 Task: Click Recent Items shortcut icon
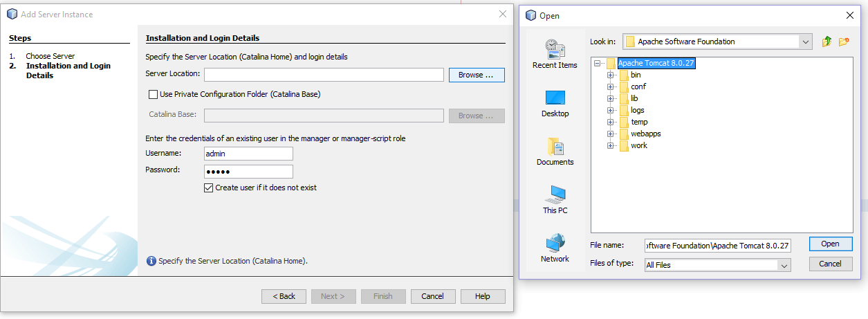pyautogui.click(x=555, y=48)
